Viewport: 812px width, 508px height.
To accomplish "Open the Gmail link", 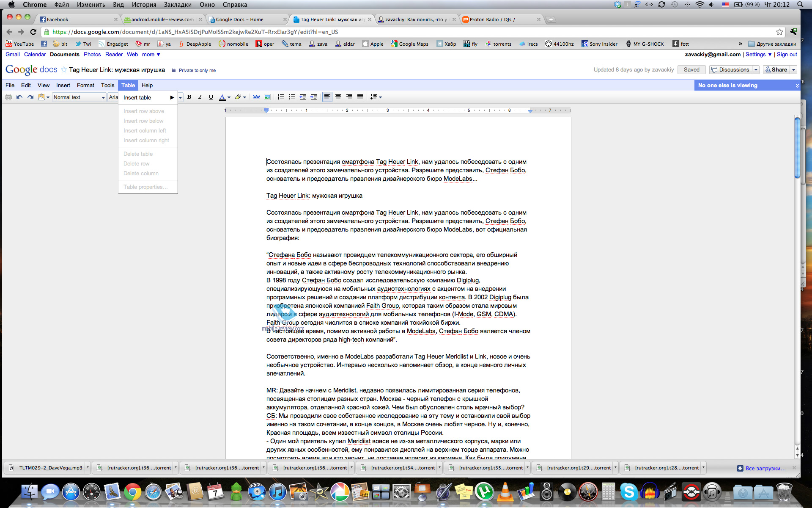I will (13, 55).
